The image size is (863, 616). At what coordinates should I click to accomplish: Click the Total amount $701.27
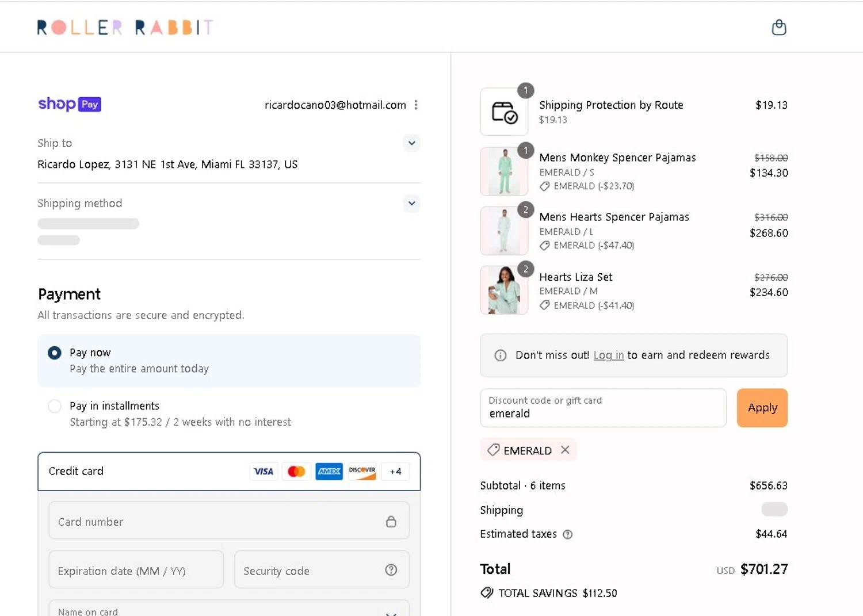pos(763,569)
